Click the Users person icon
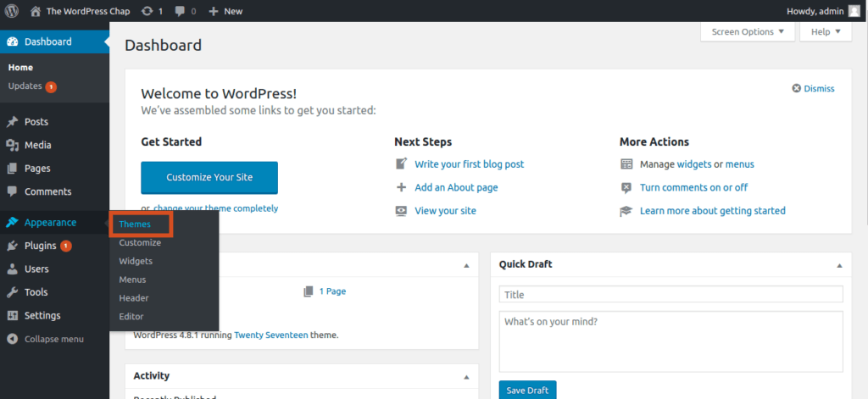This screenshot has height=399, width=868. tap(12, 269)
